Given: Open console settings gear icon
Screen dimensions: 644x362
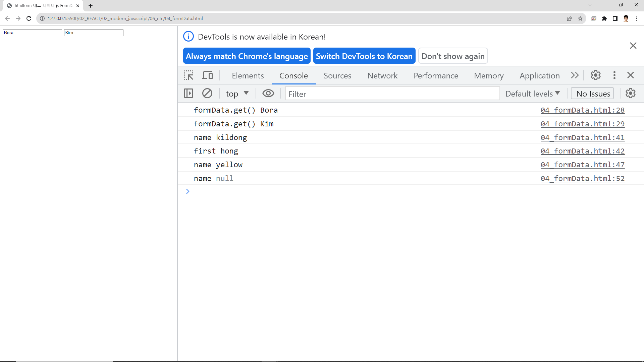Looking at the screenshot, I should [x=631, y=93].
